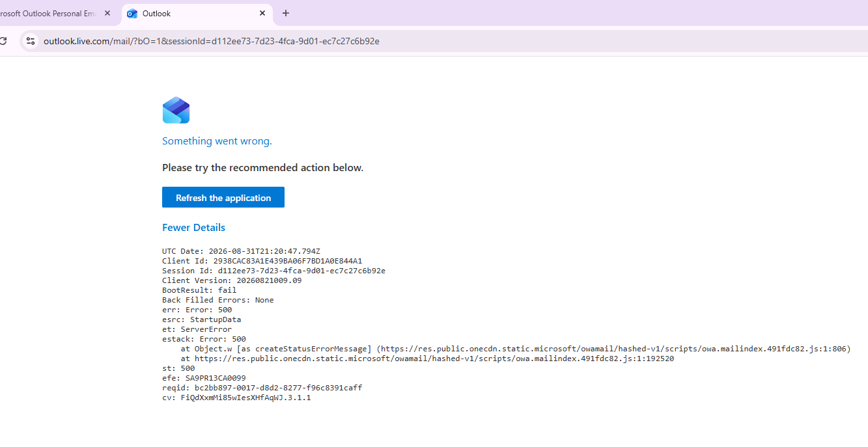Image resolution: width=868 pixels, height=447 pixels.
Task: Click the 'et: ServerError' line
Action: coord(197,329)
